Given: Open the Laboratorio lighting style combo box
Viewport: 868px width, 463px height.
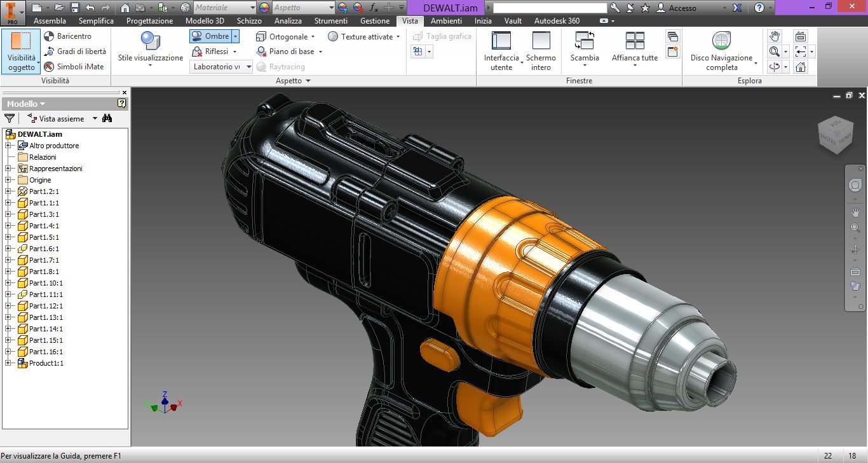Looking at the screenshot, I should coord(221,67).
